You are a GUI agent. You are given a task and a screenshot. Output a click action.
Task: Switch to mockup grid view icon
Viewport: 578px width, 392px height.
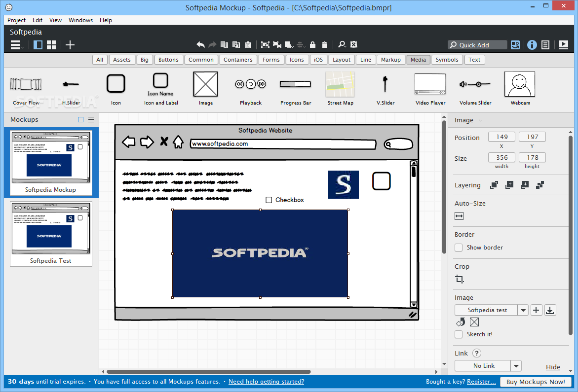[x=52, y=45]
